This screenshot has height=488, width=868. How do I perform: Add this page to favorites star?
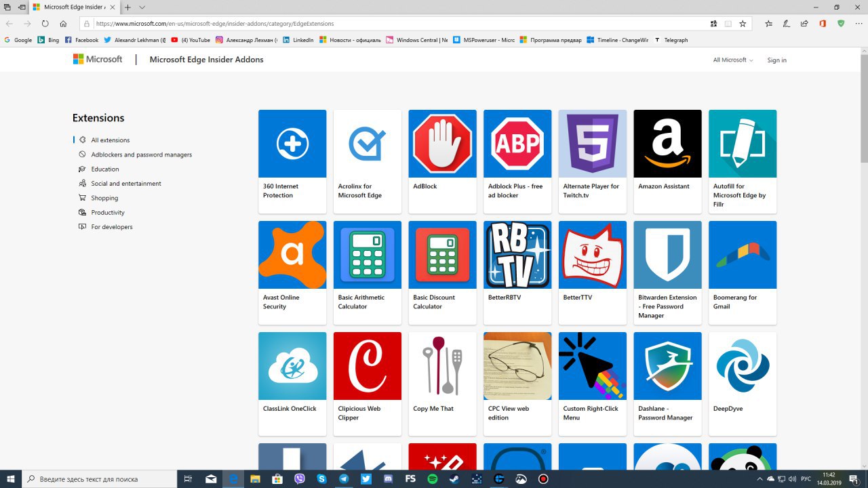click(743, 23)
